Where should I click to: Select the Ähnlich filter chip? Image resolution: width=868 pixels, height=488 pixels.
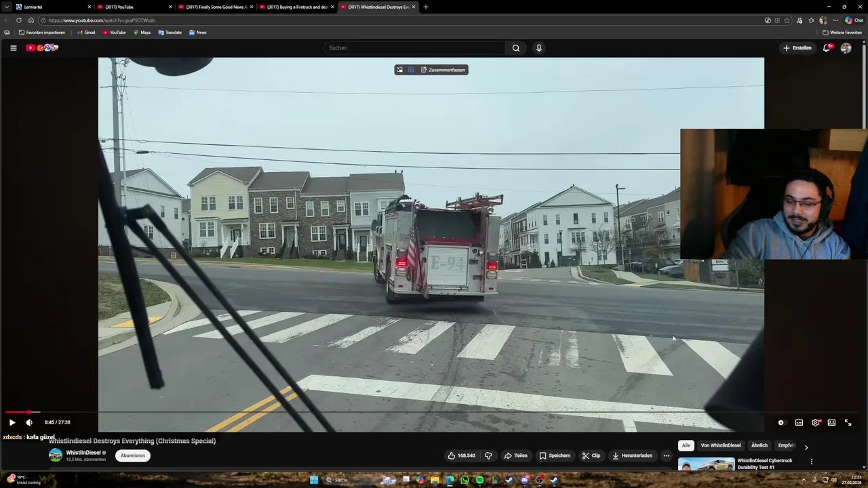759,445
